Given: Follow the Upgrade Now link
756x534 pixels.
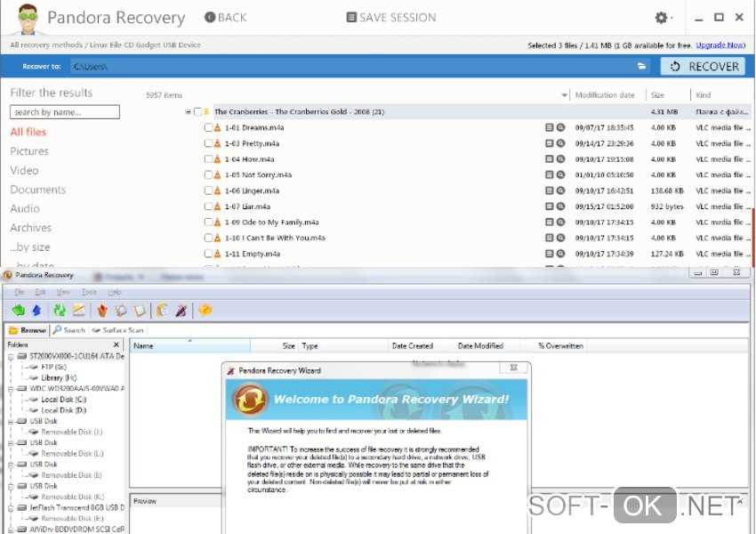Looking at the screenshot, I should (x=720, y=45).
